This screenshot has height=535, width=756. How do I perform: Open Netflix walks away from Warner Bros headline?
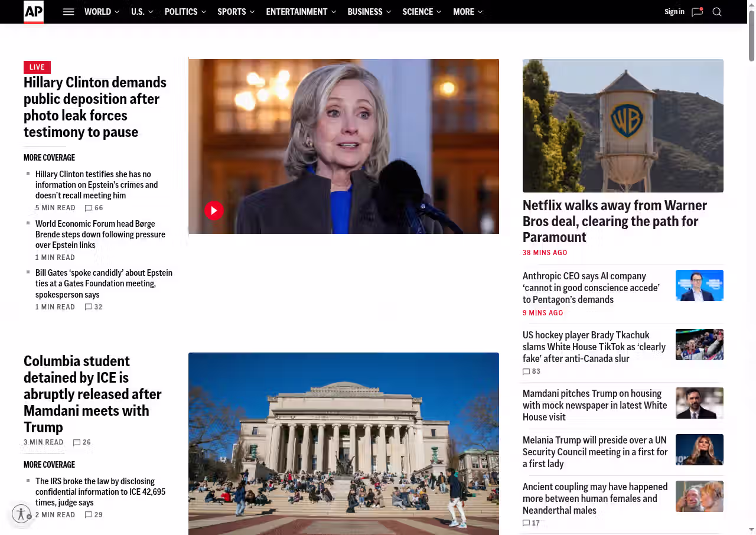(614, 221)
